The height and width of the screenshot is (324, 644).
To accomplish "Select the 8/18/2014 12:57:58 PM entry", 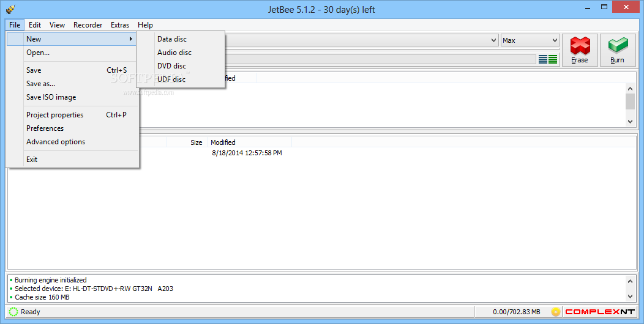I will pos(247,153).
